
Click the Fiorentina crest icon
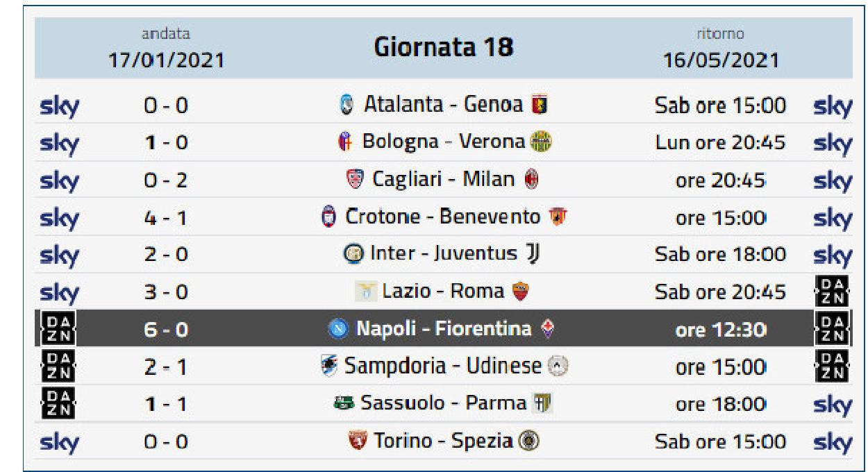547,329
